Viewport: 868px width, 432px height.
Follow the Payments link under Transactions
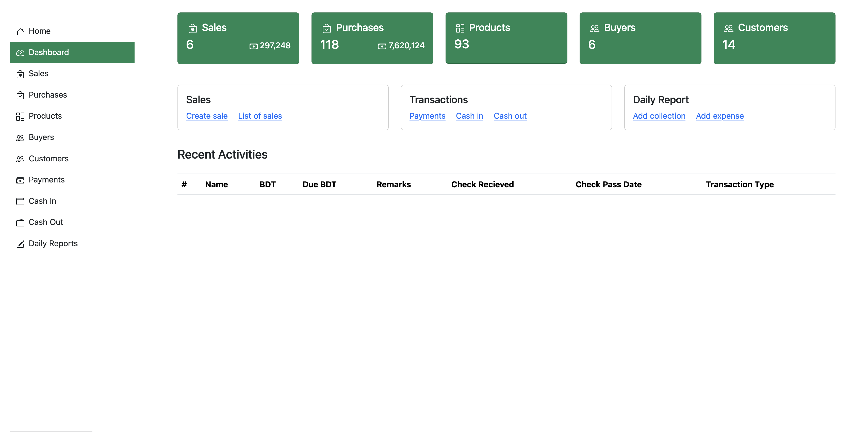click(x=427, y=116)
